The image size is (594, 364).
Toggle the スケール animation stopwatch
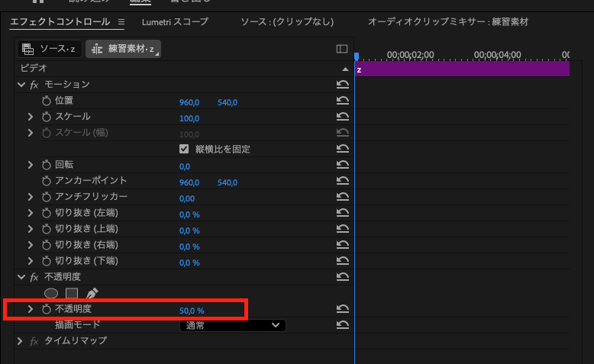pyautogui.click(x=47, y=117)
